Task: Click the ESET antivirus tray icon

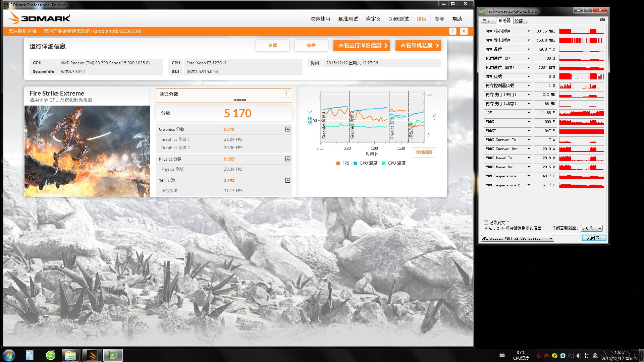Action: click(563, 356)
